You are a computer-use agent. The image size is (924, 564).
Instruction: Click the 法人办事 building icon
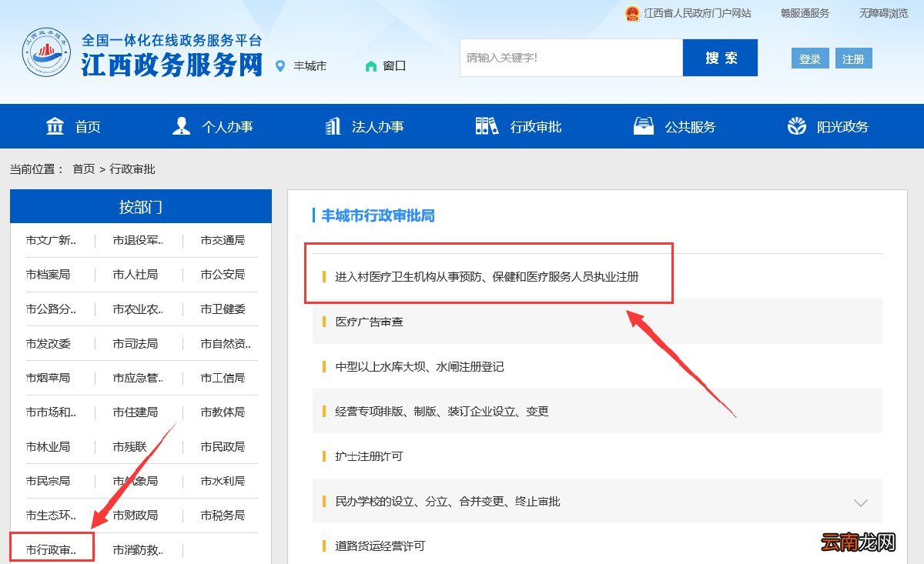(333, 126)
